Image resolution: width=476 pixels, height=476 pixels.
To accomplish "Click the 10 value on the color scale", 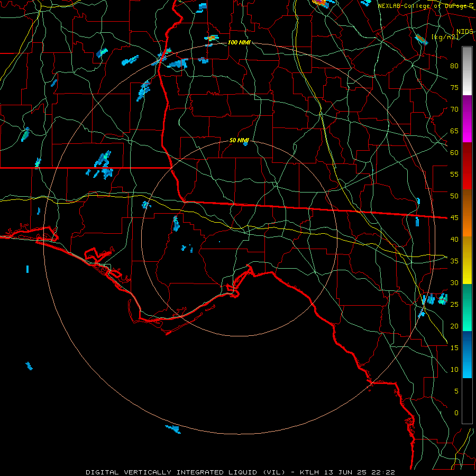I will 454,370.
